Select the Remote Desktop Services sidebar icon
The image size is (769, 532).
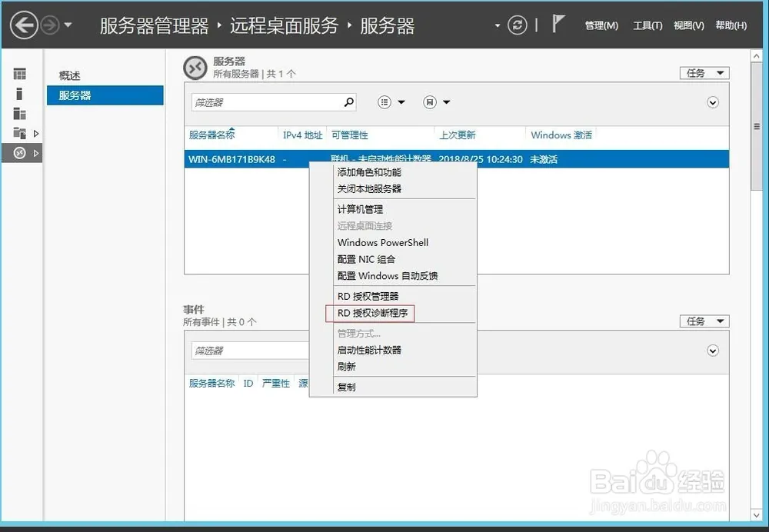click(20, 153)
